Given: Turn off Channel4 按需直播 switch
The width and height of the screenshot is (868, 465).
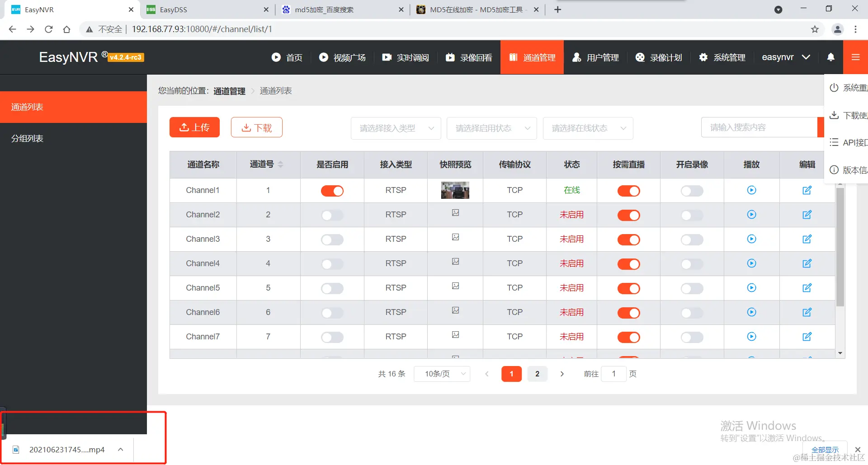Looking at the screenshot, I should coord(629,264).
